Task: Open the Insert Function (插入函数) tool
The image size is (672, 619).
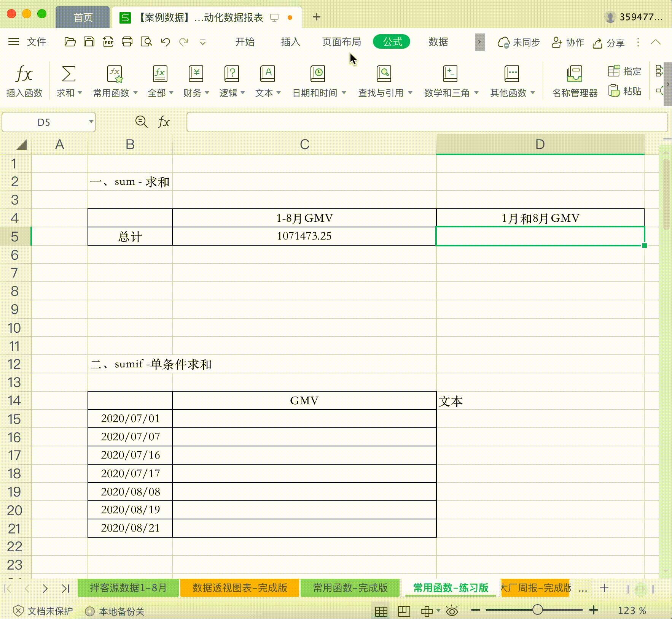Action: pyautogui.click(x=24, y=81)
